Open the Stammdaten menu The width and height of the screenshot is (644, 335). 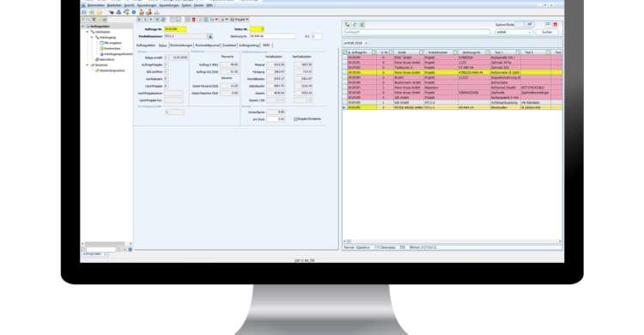(x=95, y=5)
